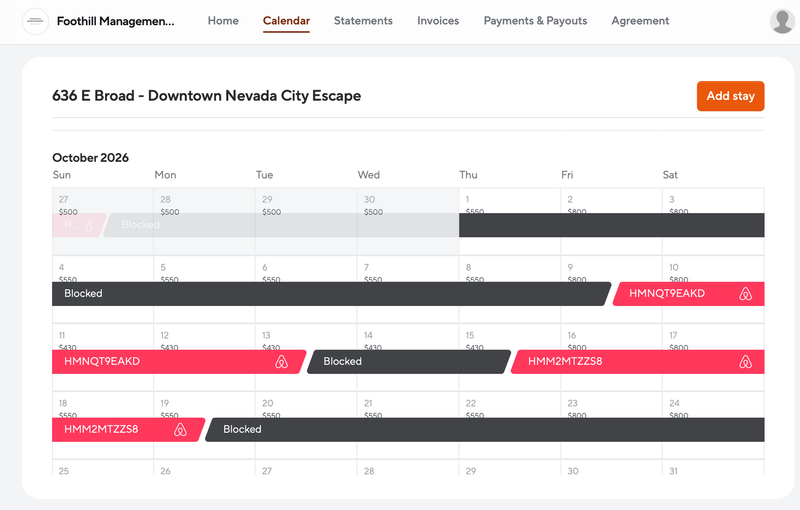Screen dimensions: 800x510
Task: Select the September 27 date number
Action: tap(63, 199)
